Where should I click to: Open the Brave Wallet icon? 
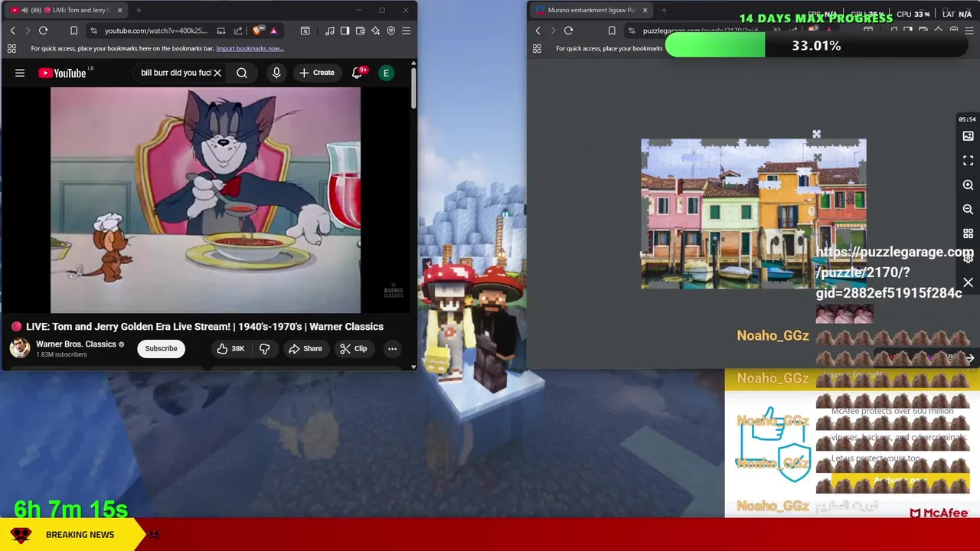[360, 31]
